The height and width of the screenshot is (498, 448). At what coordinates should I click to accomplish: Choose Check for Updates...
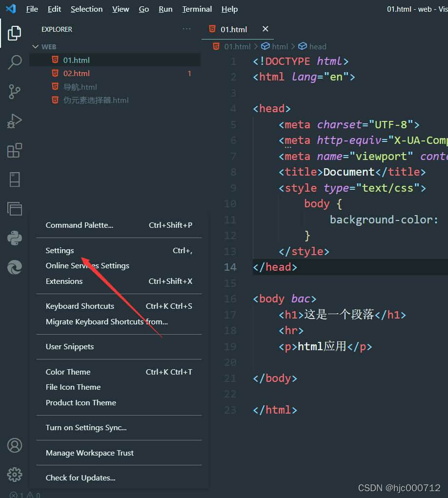pyautogui.click(x=119, y=478)
